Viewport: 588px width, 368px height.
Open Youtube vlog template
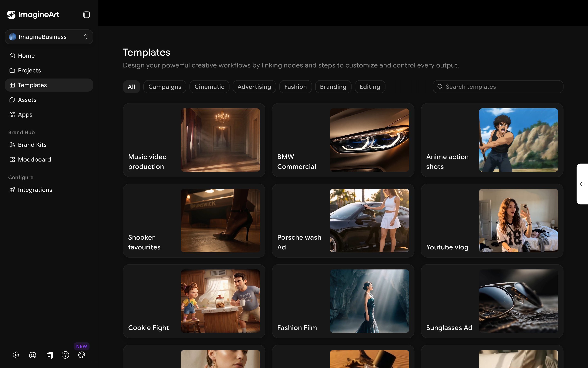(492, 221)
